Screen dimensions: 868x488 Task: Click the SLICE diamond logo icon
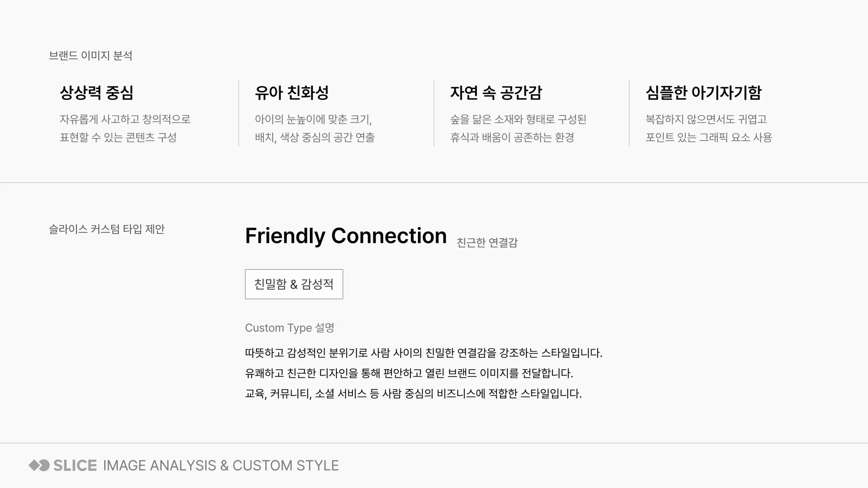coord(39,465)
